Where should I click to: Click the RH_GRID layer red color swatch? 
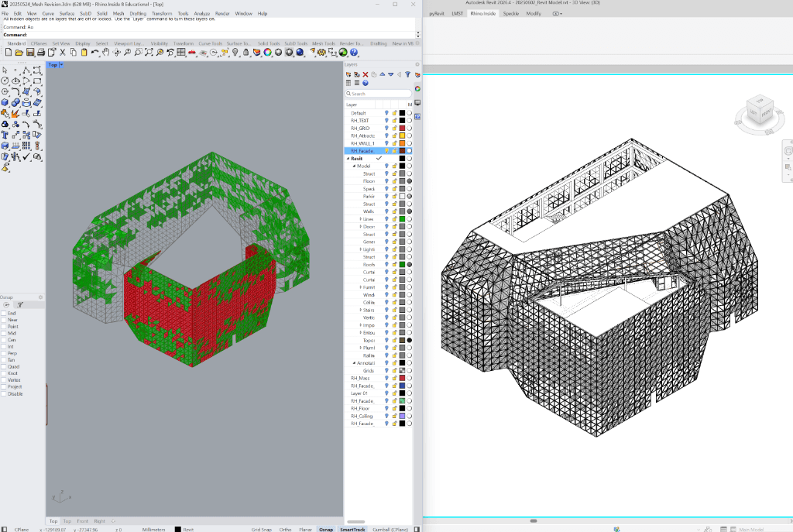(402, 129)
